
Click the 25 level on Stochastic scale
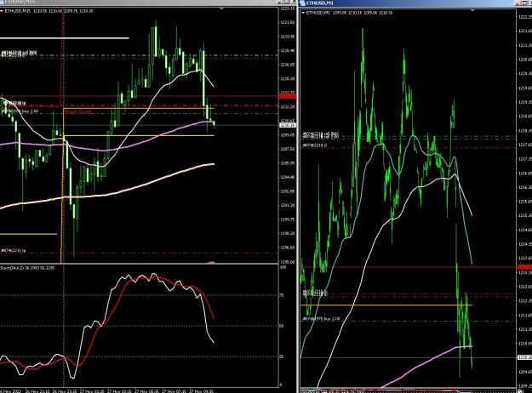(x=282, y=356)
